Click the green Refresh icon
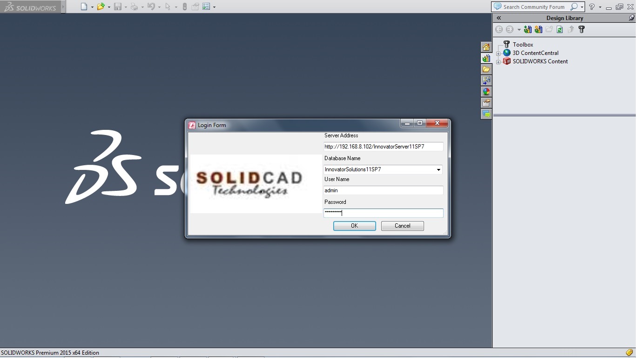 click(x=560, y=29)
